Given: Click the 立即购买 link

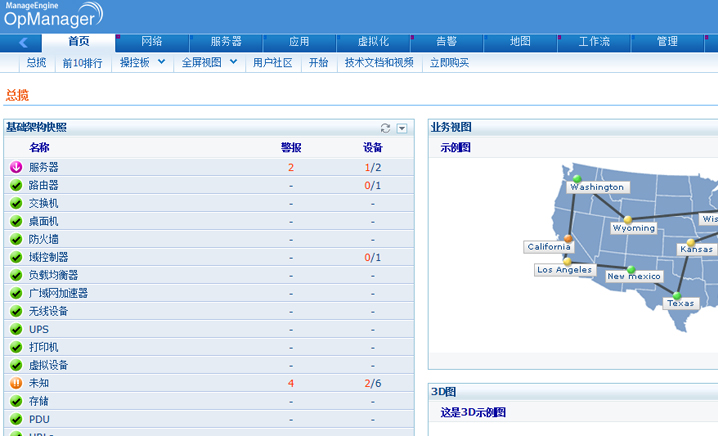Looking at the screenshot, I should [x=449, y=62].
